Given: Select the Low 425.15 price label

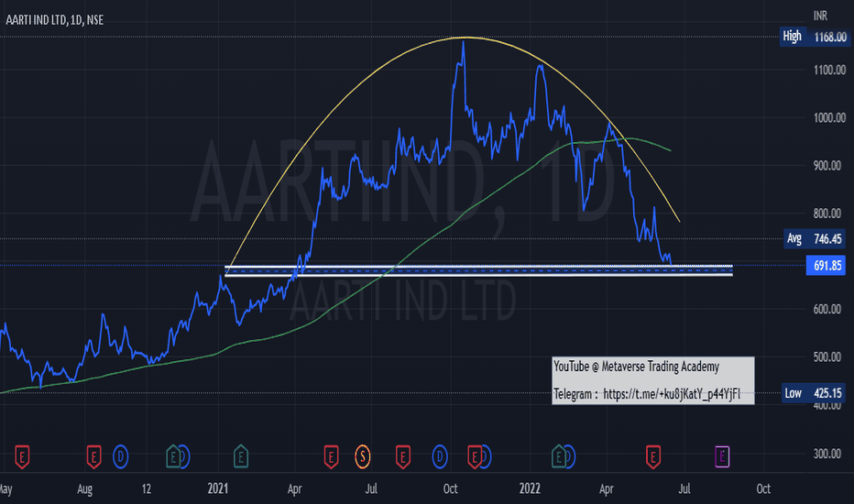Looking at the screenshot, I should pos(814,393).
